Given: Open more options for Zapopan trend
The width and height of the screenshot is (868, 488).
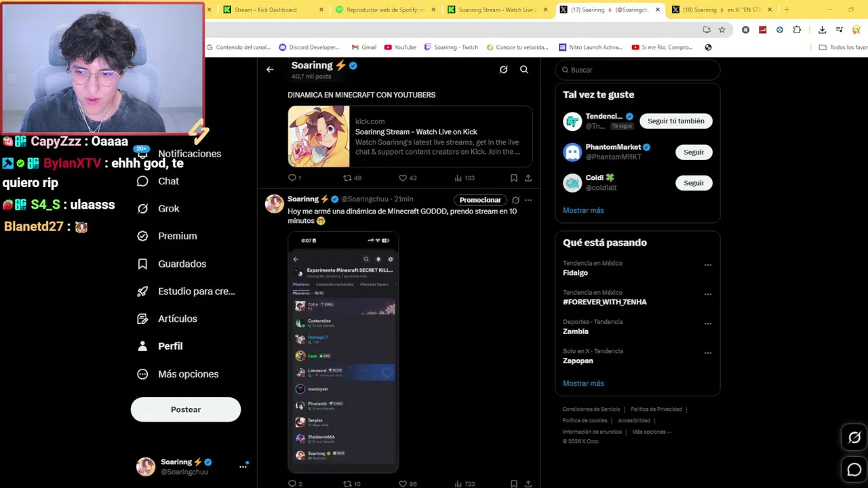Looking at the screenshot, I should tap(708, 352).
